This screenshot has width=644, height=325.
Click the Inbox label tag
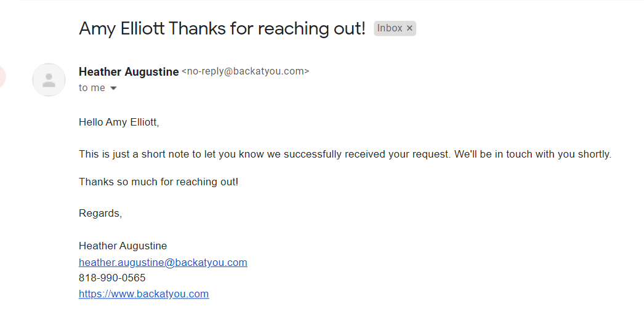pos(390,28)
